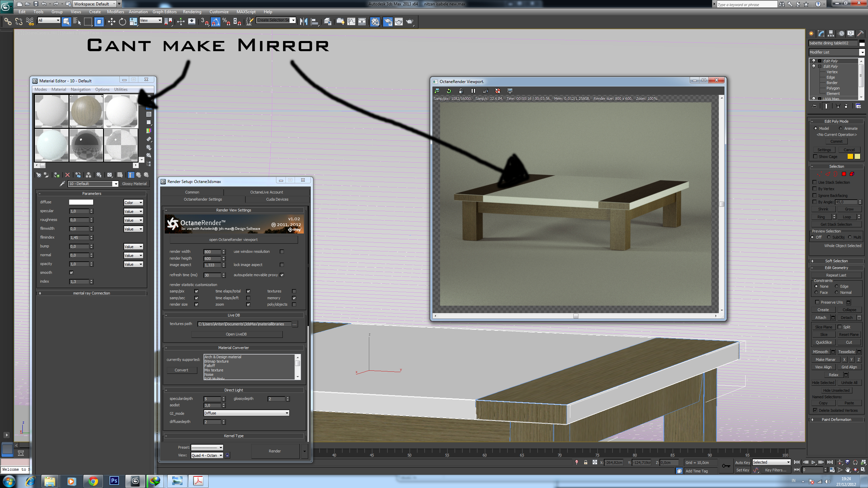This screenshot has height=488, width=868.
Task: Expand the Modifier List dropdown
Action: point(862,52)
